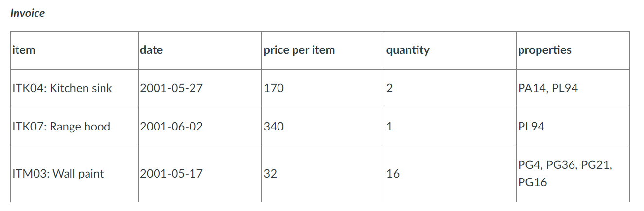Click the date 2001-06-02 cell
Screen dimensions: 644x211
[x=200, y=127]
